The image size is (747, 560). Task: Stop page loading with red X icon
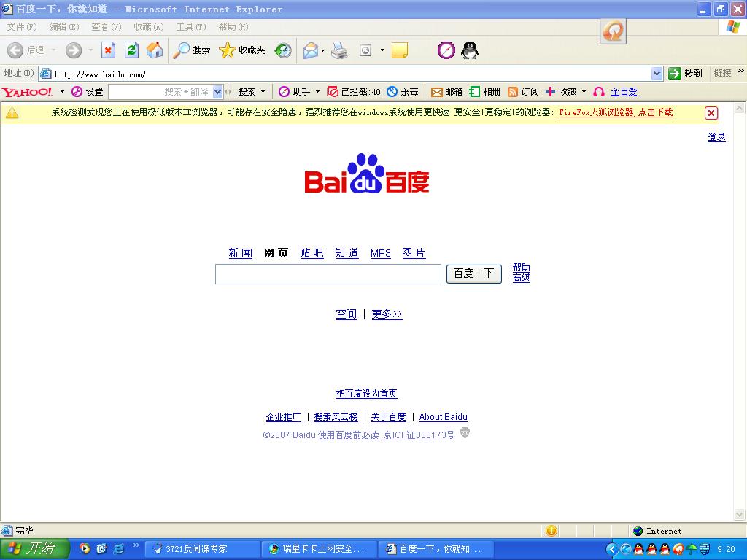click(108, 50)
